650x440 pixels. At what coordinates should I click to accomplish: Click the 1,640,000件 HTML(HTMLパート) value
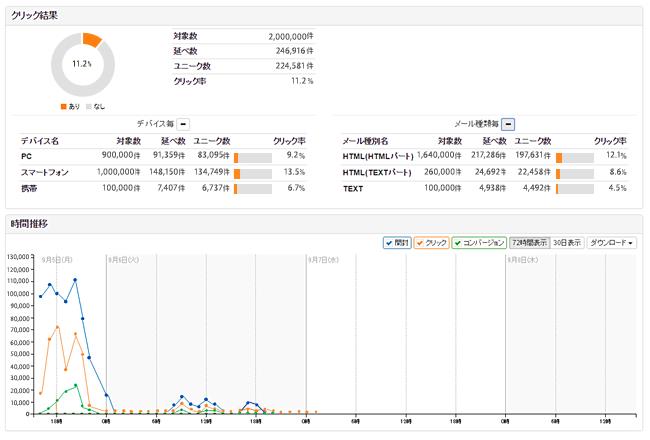pos(439,155)
